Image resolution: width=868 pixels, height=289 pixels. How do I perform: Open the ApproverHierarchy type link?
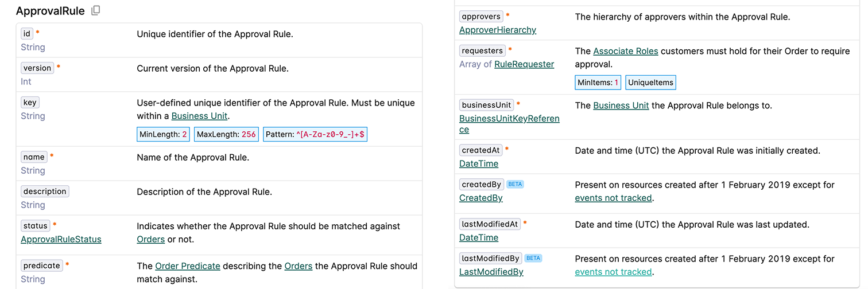coord(498,30)
